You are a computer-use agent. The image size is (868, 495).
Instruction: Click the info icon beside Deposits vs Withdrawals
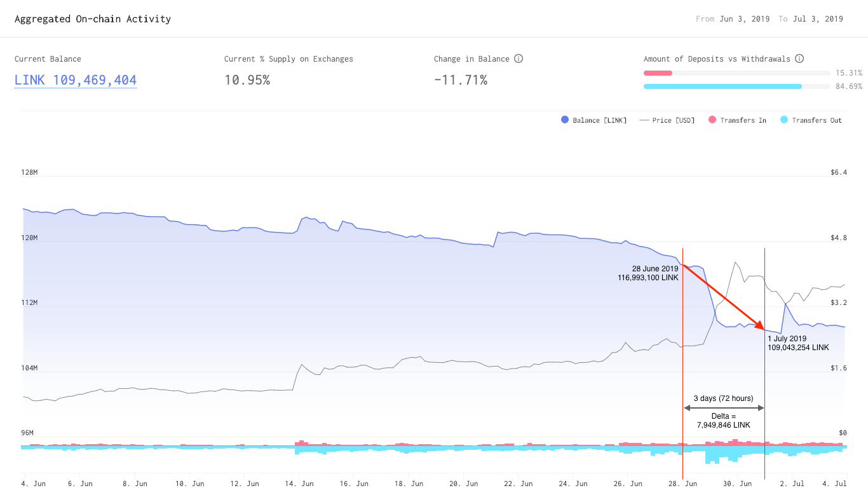[799, 58]
